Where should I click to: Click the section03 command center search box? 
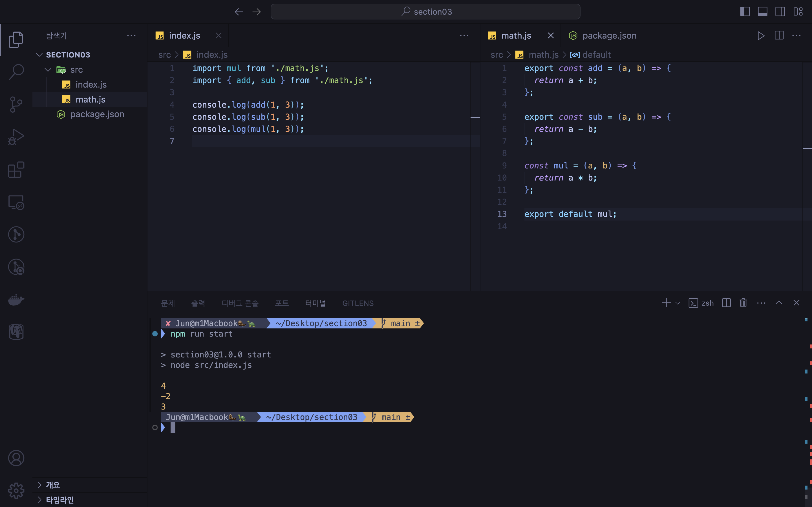[x=425, y=12]
